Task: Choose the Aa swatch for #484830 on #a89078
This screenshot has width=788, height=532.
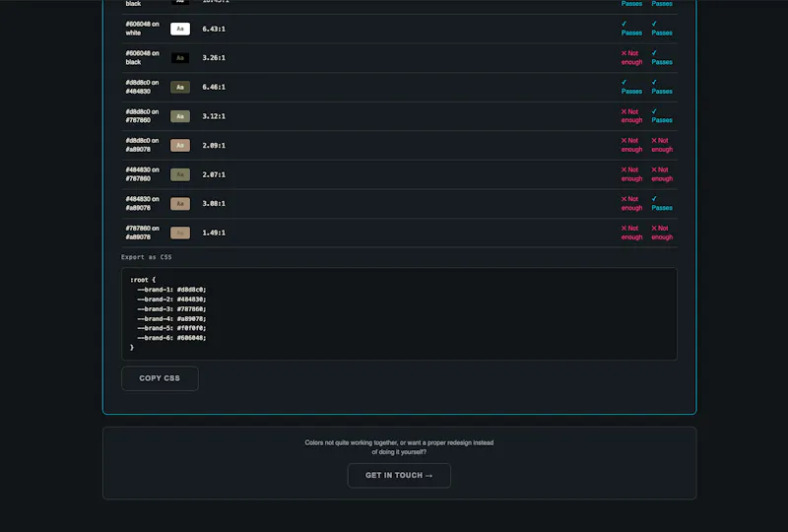Action: coord(180,204)
